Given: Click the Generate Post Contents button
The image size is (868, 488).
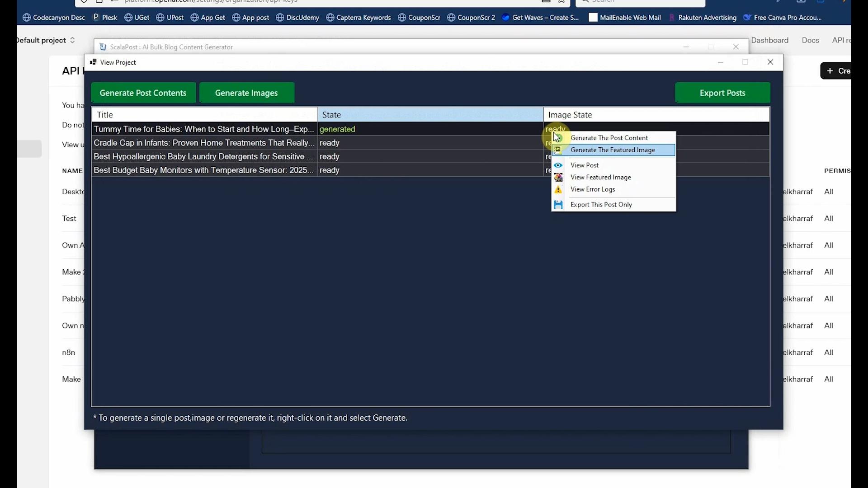Looking at the screenshot, I should click(x=144, y=93).
